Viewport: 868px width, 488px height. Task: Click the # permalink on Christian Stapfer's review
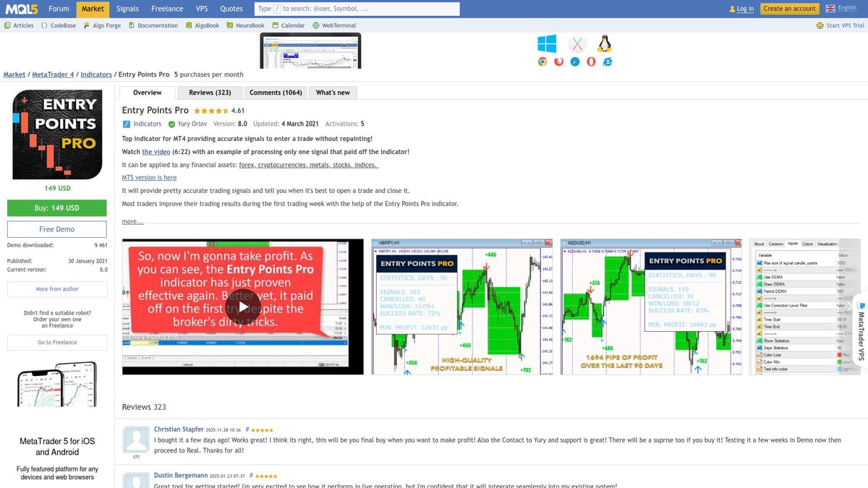click(x=247, y=430)
